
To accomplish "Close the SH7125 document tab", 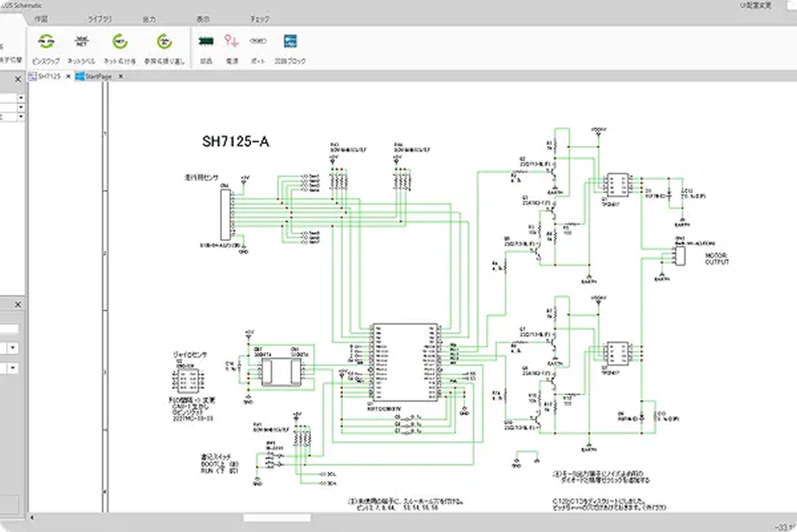I will [x=67, y=76].
